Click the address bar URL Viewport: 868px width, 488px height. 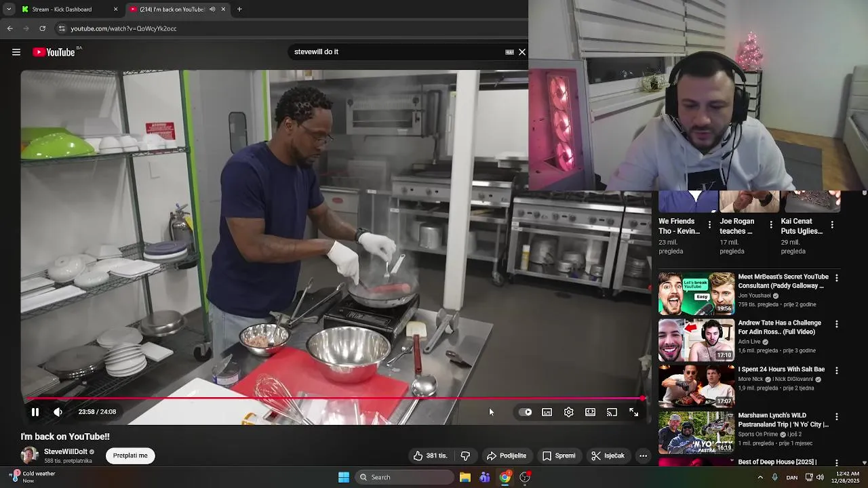pyautogui.click(x=123, y=28)
